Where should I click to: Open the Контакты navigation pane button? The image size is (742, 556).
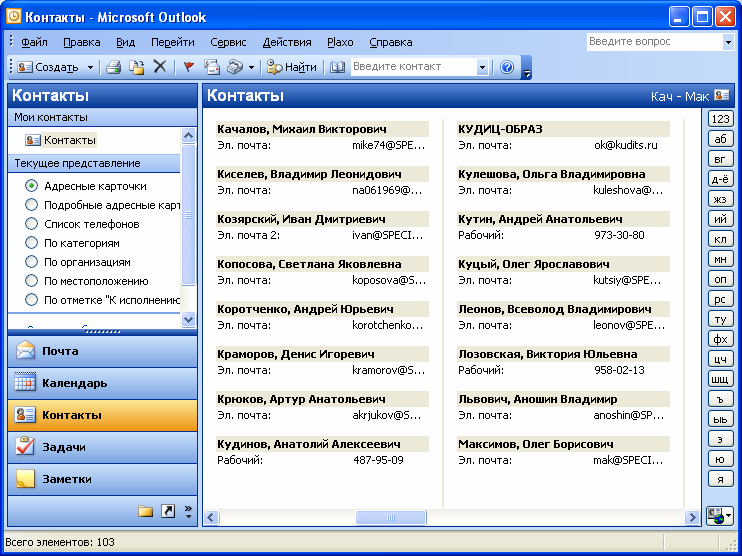pyautogui.click(x=102, y=415)
